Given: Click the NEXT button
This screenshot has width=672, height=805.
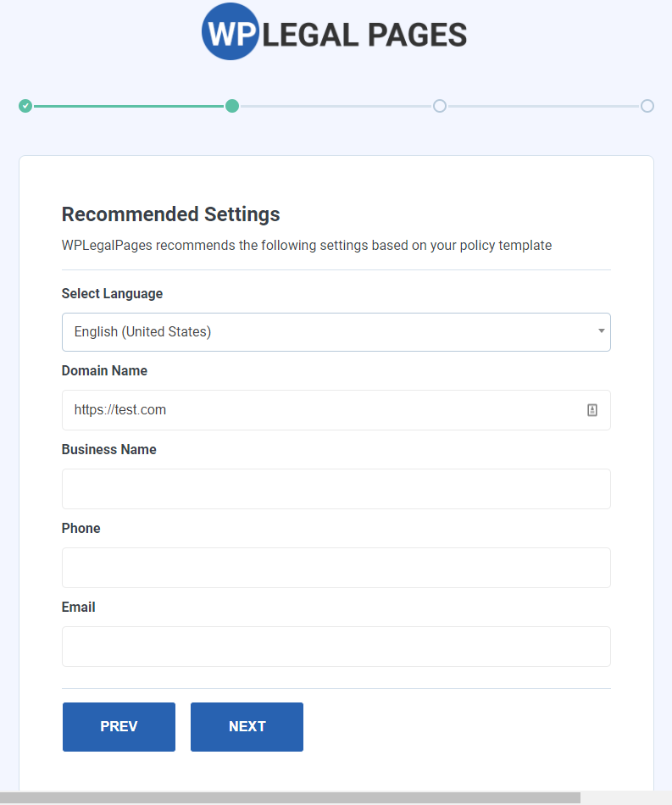Looking at the screenshot, I should point(247,727).
